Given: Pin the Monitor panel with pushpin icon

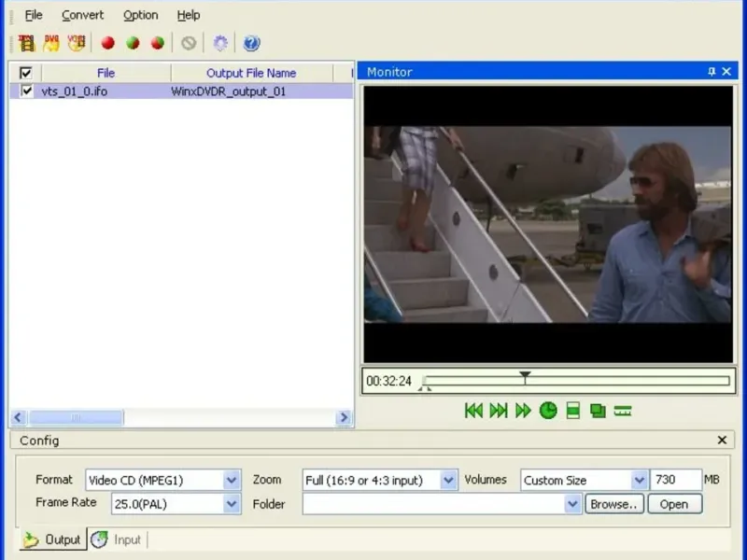Looking at the screenshot, I should (x=712, y=72).
